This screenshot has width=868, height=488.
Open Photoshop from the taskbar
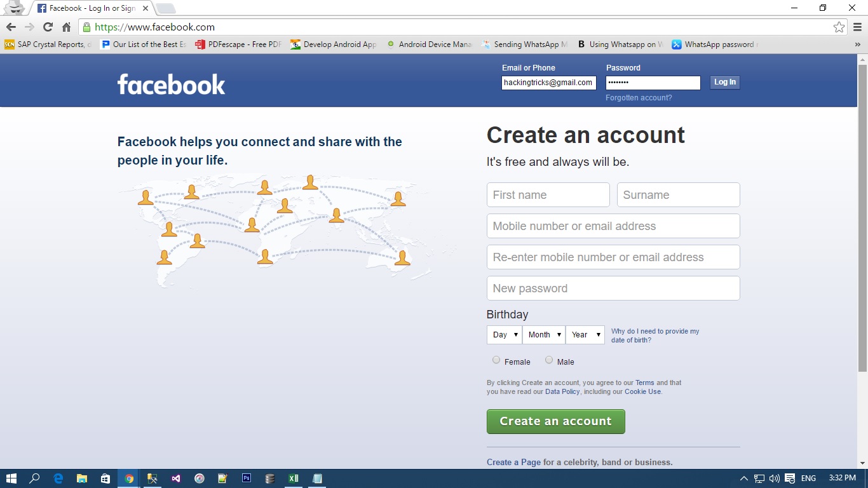[x=247, y=478]
